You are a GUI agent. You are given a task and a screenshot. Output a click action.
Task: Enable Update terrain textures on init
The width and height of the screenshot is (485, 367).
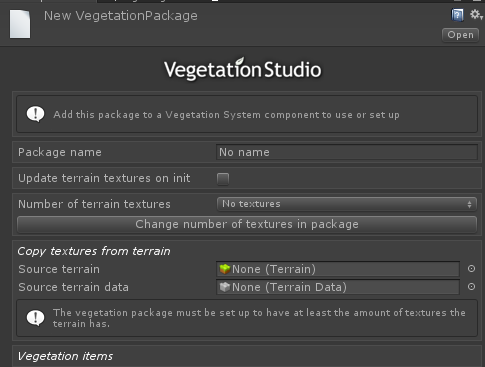[x=223, y=179]
